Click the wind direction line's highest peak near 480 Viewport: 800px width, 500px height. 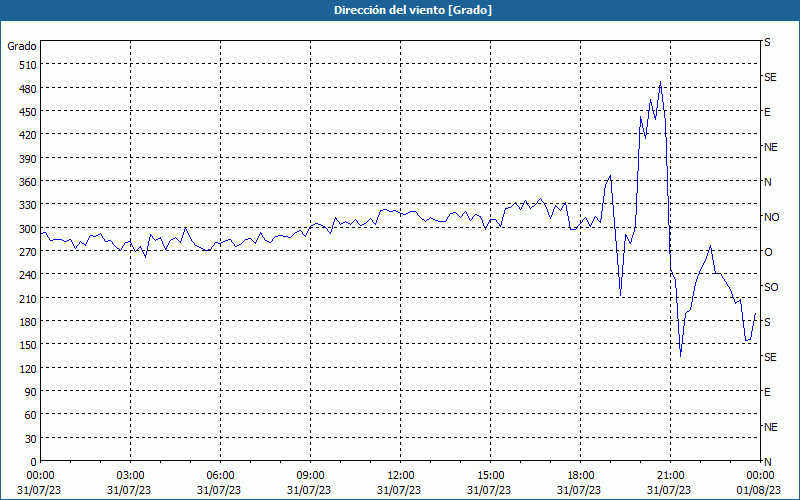(660, 82)
